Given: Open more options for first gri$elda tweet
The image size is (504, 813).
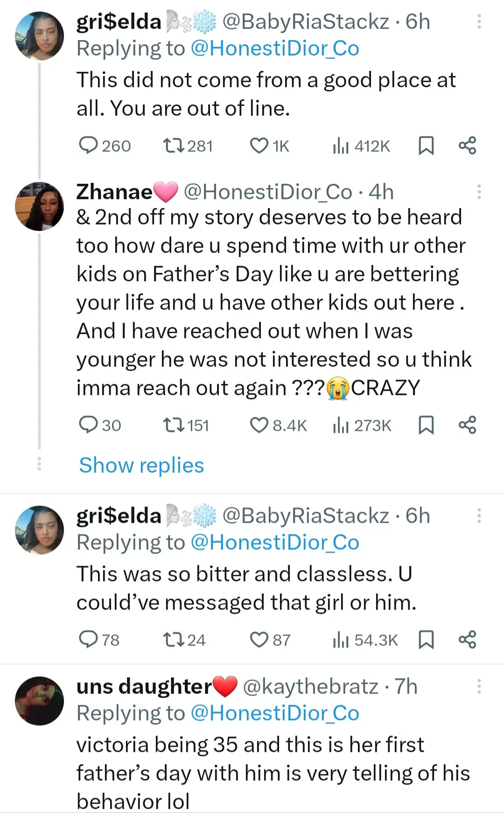Looking at the screenshot, I should (479, 22).
